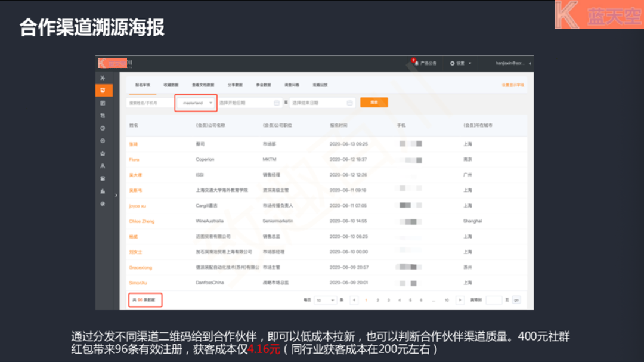Expand the sidebar with the chevron arrow
Screen dimensions: 644x362
tap(116, 195)
